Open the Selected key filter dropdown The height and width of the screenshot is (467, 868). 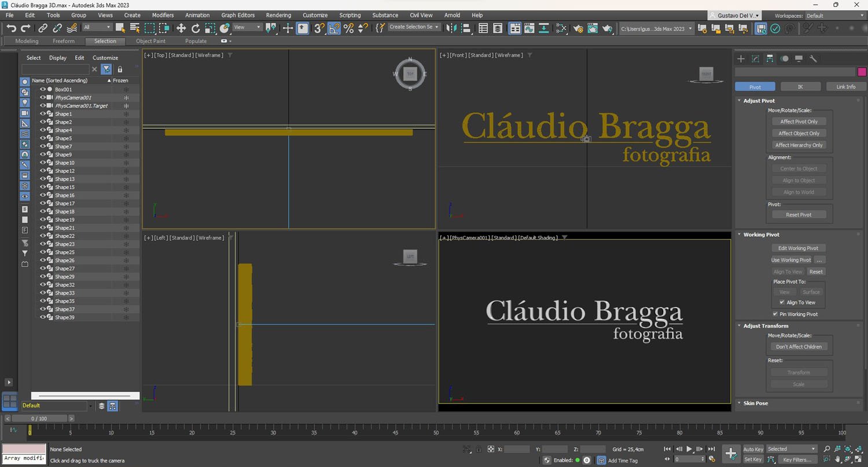(x=791, y=449)
